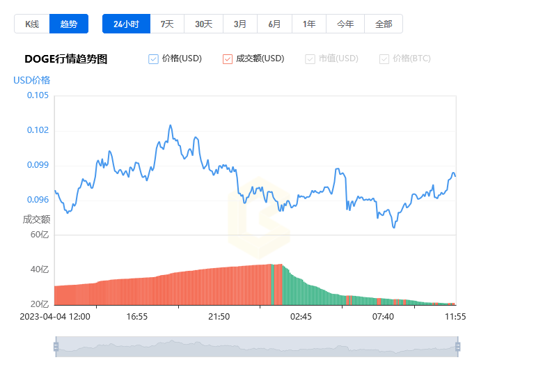Select the 今年 year-to-date range

click(345, 24)
